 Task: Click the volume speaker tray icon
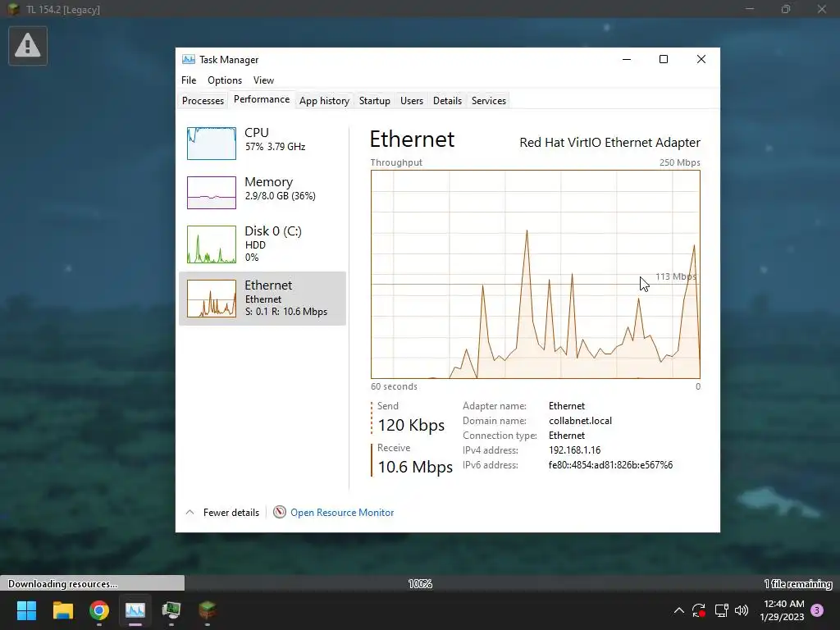pyautogui.click(x=742, y=610)
